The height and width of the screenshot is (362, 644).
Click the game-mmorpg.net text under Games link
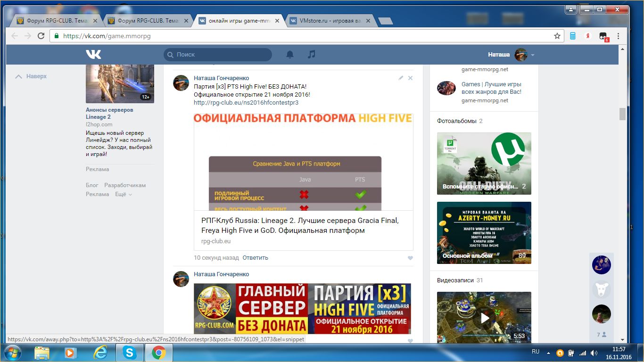point(485,100)
